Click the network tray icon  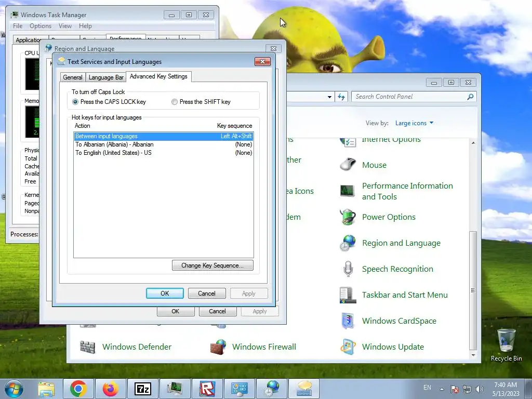click(467, 389)
